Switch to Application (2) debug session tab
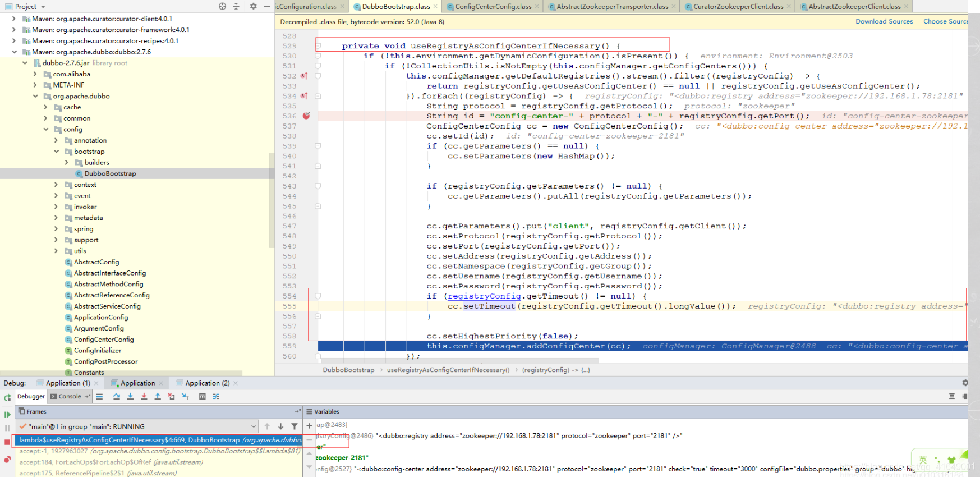 pos(207,383)
